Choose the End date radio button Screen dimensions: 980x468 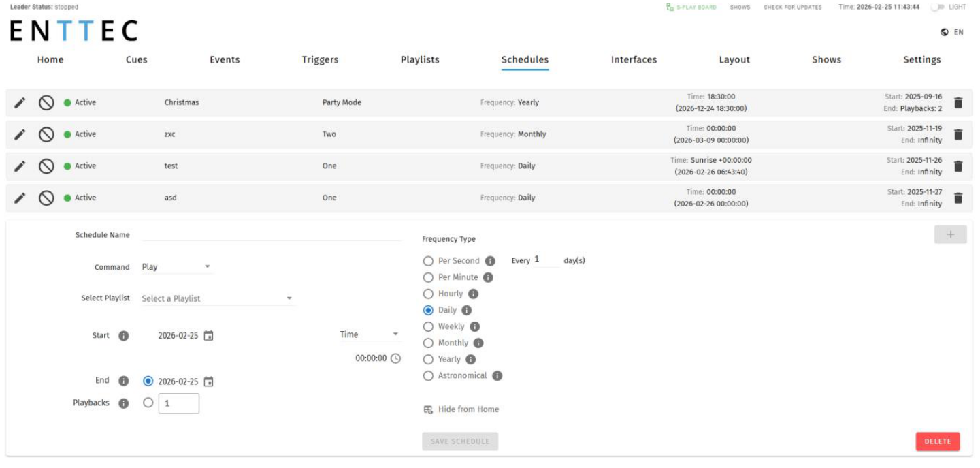(148, 381)
